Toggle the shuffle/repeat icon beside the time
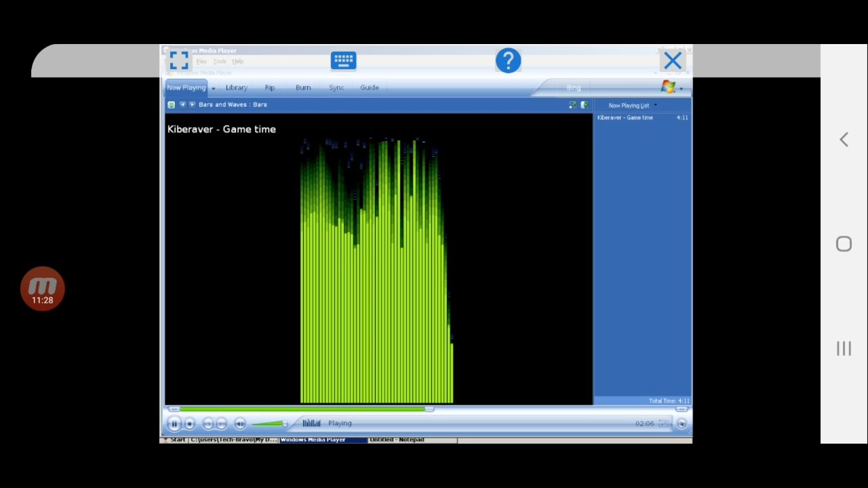The image size is (868, 488). pyautogui.click(x=664, y=424)
